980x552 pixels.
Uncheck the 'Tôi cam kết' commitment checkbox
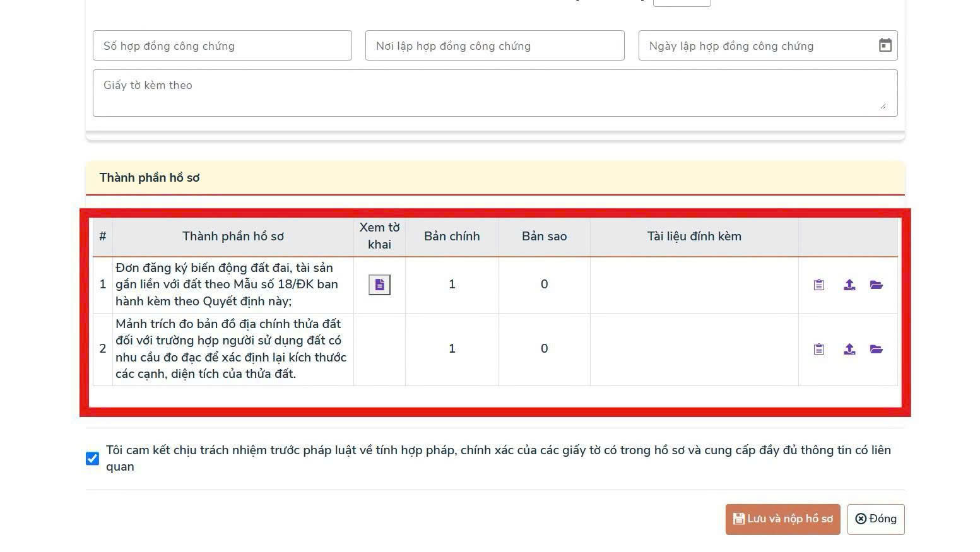[92, 459]
